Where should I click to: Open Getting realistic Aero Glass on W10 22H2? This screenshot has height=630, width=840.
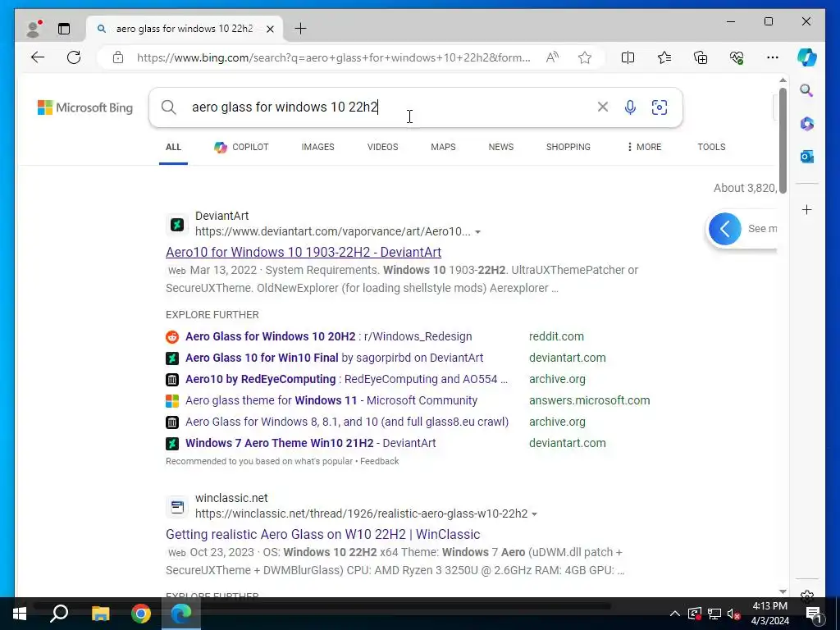tap(322, 534)
